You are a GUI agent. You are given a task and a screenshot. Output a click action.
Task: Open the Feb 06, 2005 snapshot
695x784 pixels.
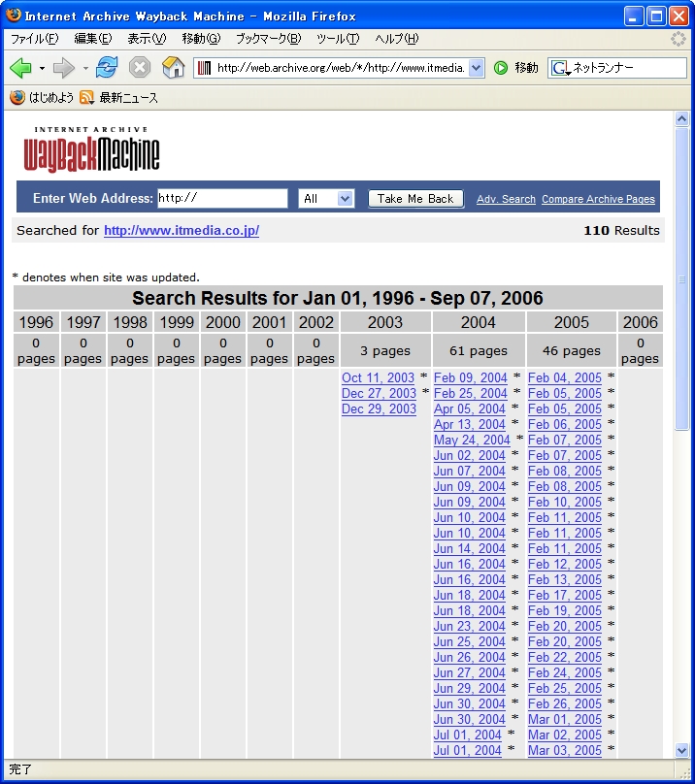(564, 424)
